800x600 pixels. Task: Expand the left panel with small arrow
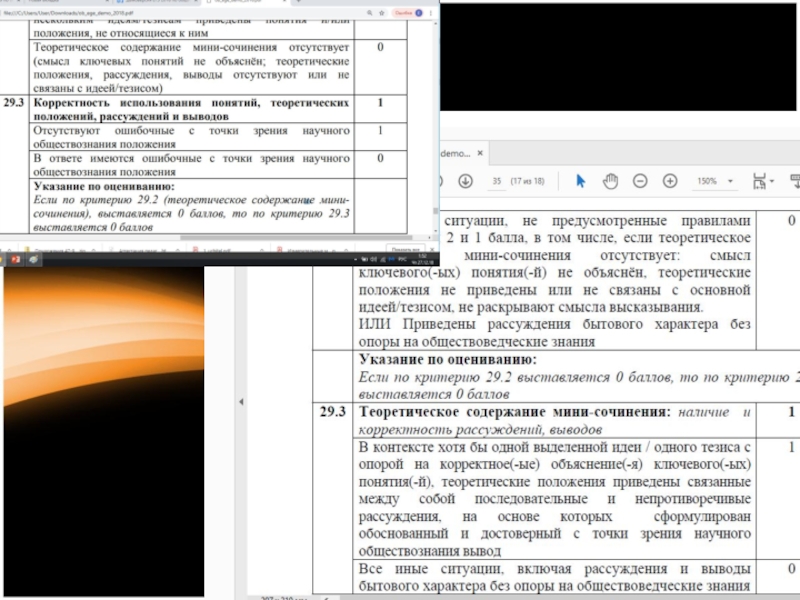click(x=240, y=399)
